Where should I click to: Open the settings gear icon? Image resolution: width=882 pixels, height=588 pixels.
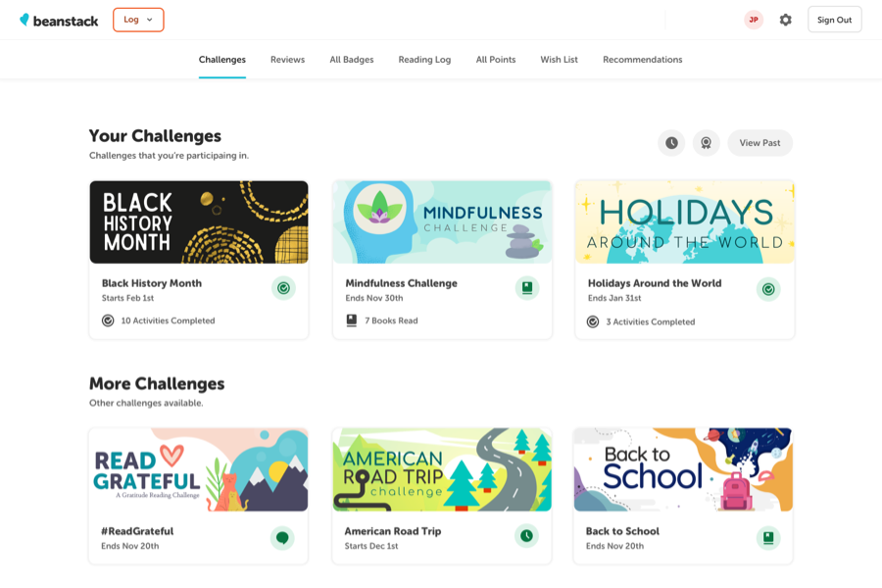coord(785,20)
